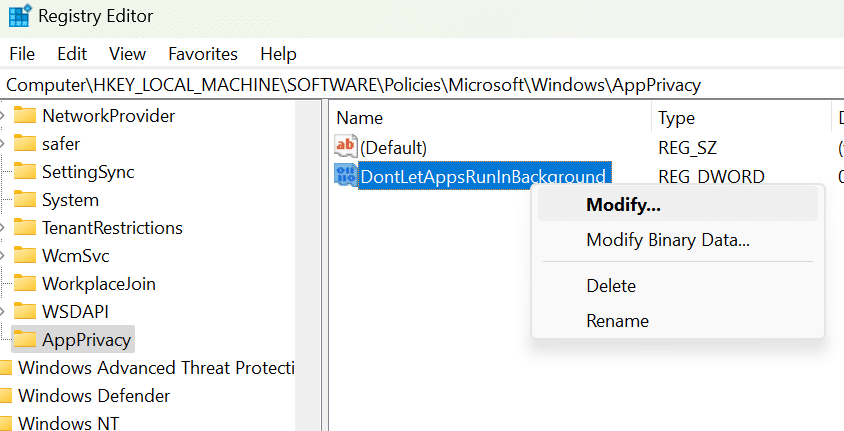Select the TenantRestrictions key
844x431 pixels.
[x=112, y=228]
